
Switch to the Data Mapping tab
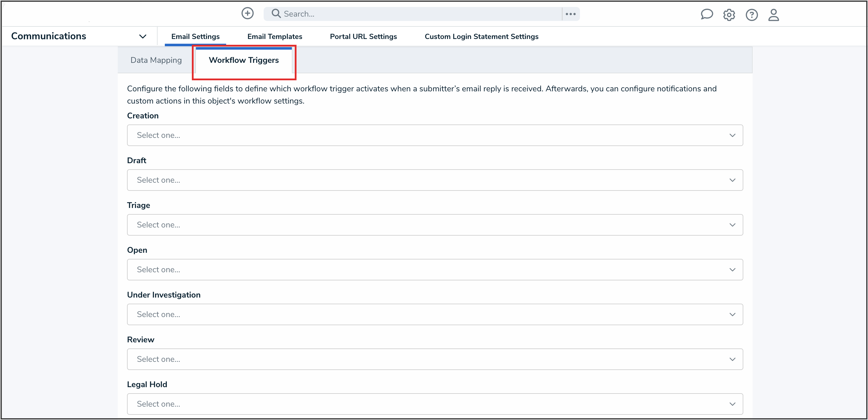click(156, 60)
